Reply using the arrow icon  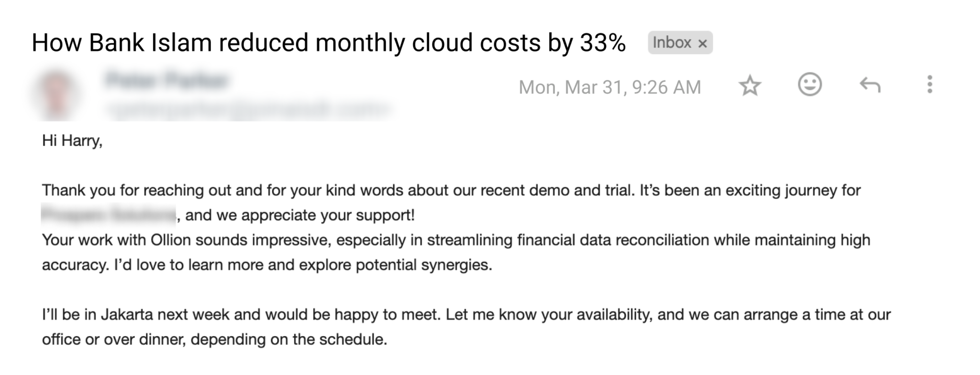(870, 85)
